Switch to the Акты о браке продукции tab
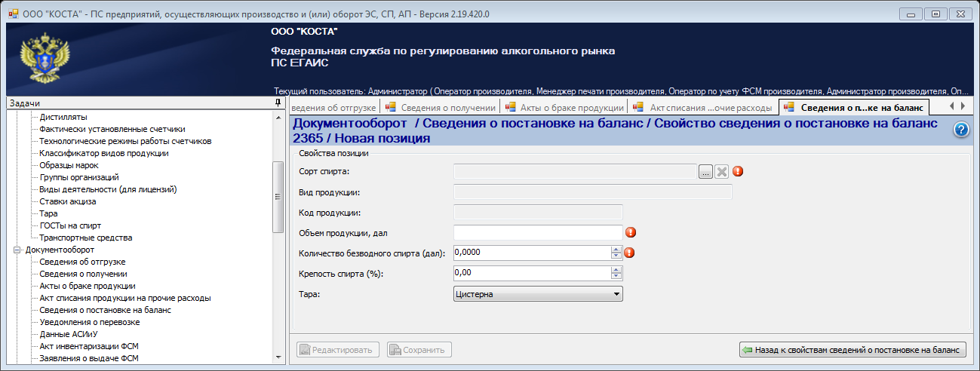The image size is (980, 371). 564,107
